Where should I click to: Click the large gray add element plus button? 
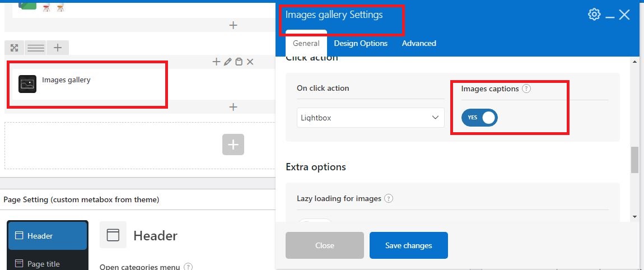[234, 145]
